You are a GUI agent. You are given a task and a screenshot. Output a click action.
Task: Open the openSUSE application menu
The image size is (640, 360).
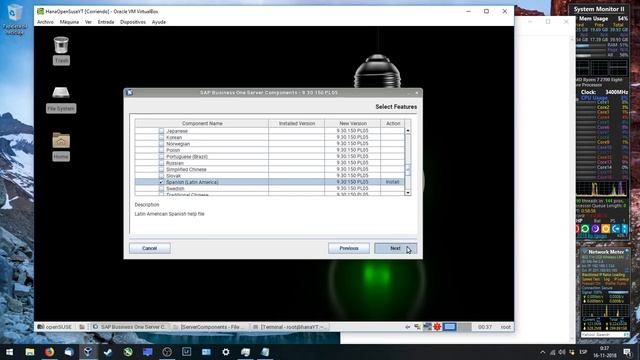55,327
